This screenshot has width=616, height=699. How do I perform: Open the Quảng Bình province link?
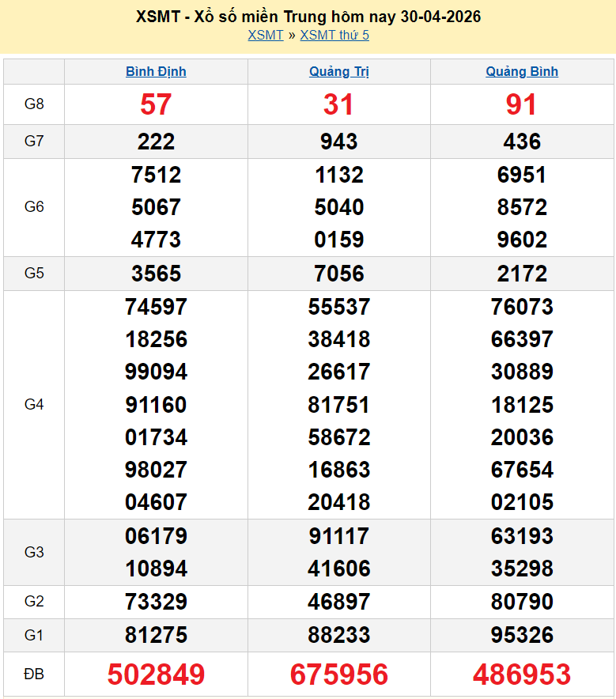522,71
